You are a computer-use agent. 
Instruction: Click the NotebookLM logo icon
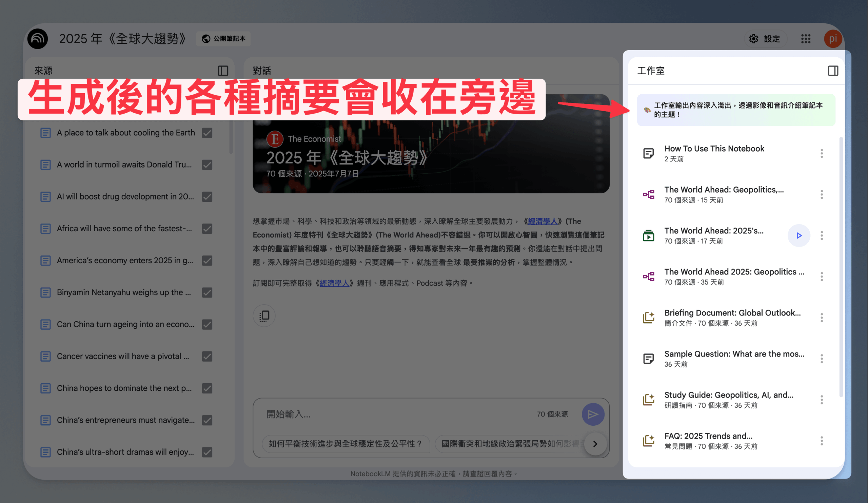click(x=38, y=39)
